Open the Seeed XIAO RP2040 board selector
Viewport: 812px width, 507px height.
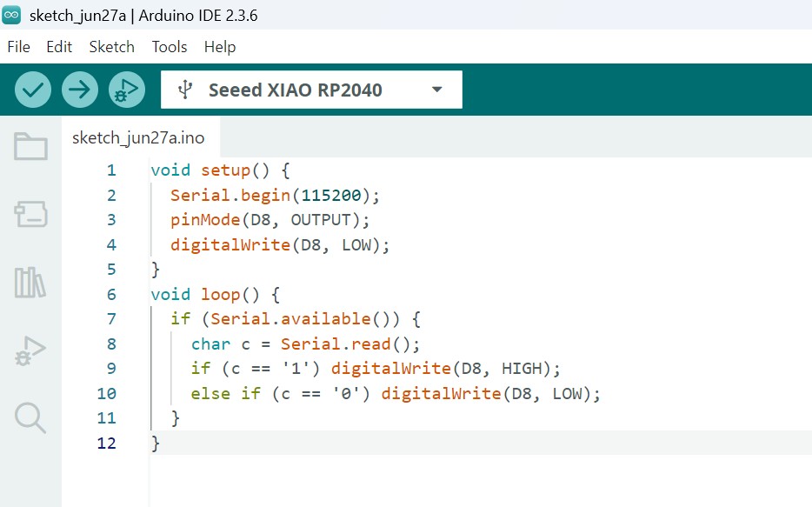pyautogui.click(x=311, y=90)
